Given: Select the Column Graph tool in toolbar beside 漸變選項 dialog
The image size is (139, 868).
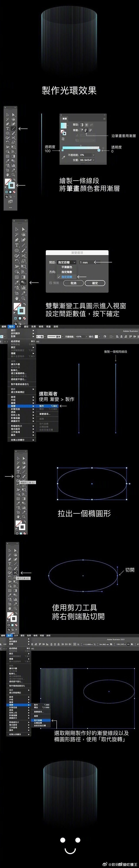Looking at the screenshot, I should pos(23,288).
